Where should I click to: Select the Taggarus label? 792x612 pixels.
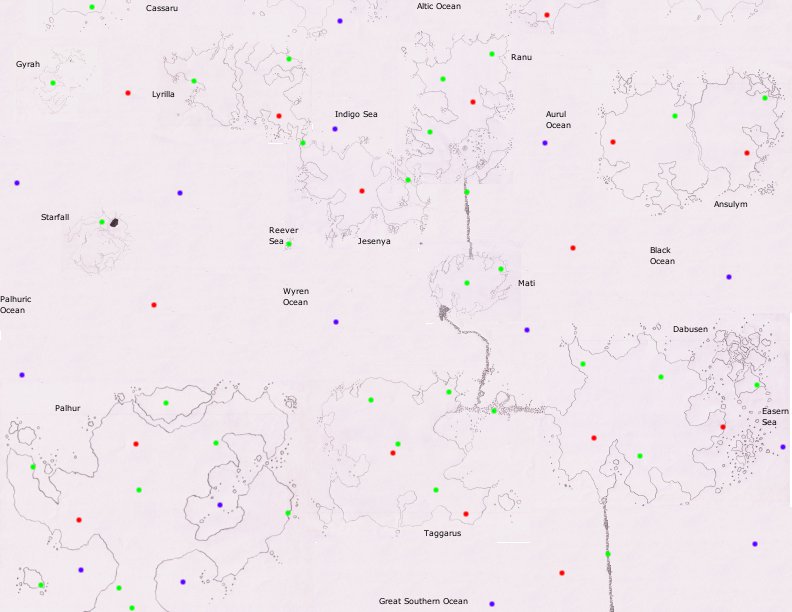click(x=442, y=533)
